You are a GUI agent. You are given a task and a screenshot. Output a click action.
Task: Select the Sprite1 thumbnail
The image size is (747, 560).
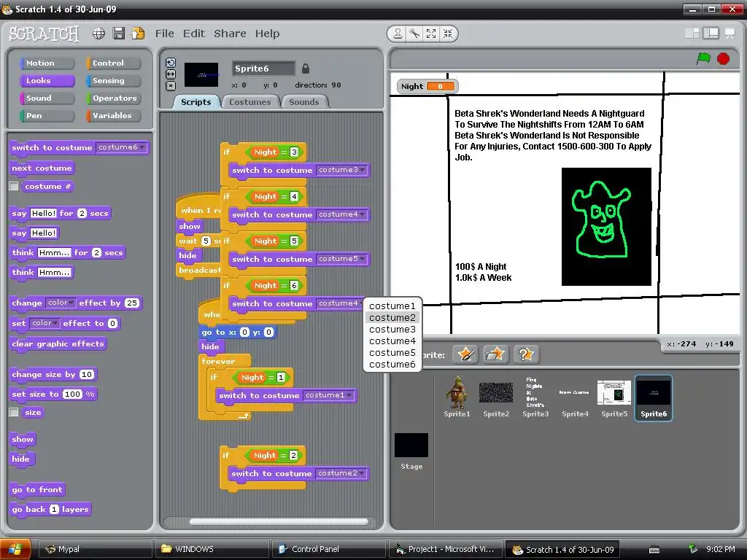pyautogui.click(x=457, y=397)
